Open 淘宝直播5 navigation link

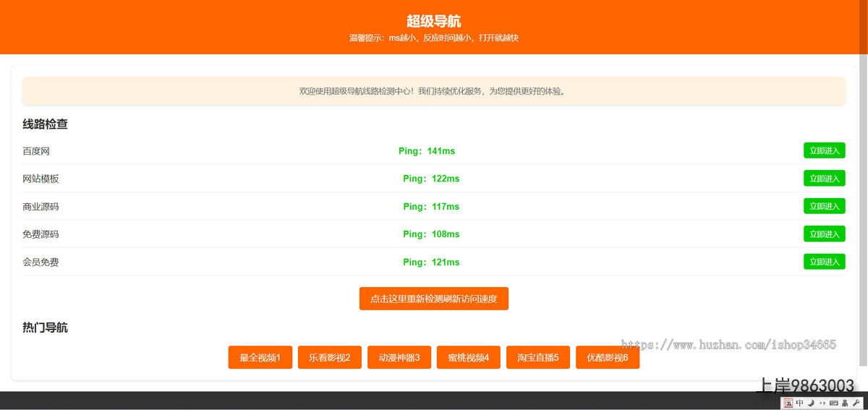click(537, 357)
